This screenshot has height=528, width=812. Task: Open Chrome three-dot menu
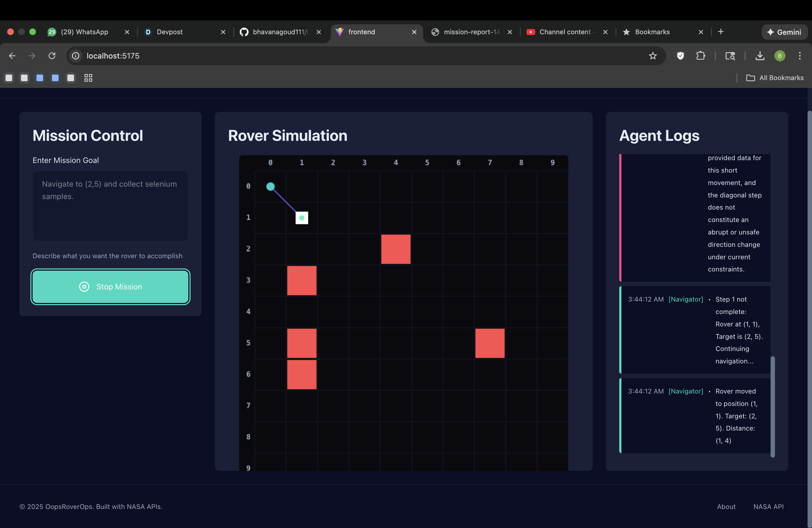pyautogui.click(x=800, y=56)
